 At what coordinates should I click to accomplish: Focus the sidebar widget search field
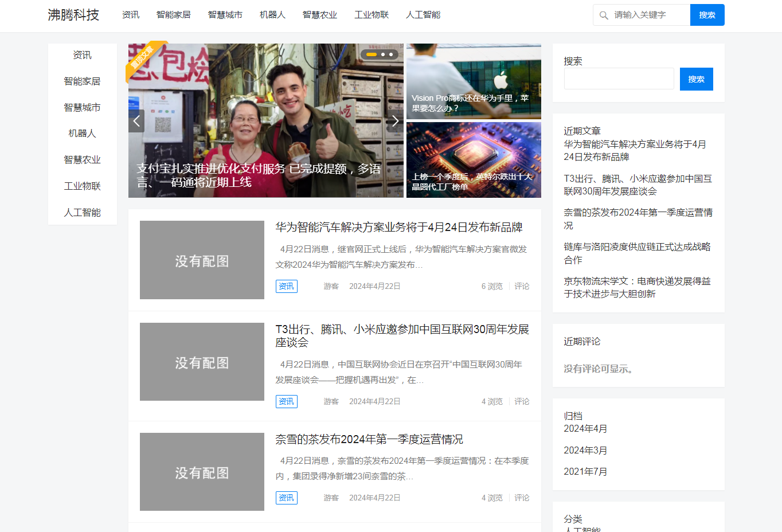(x=619, y=79)
